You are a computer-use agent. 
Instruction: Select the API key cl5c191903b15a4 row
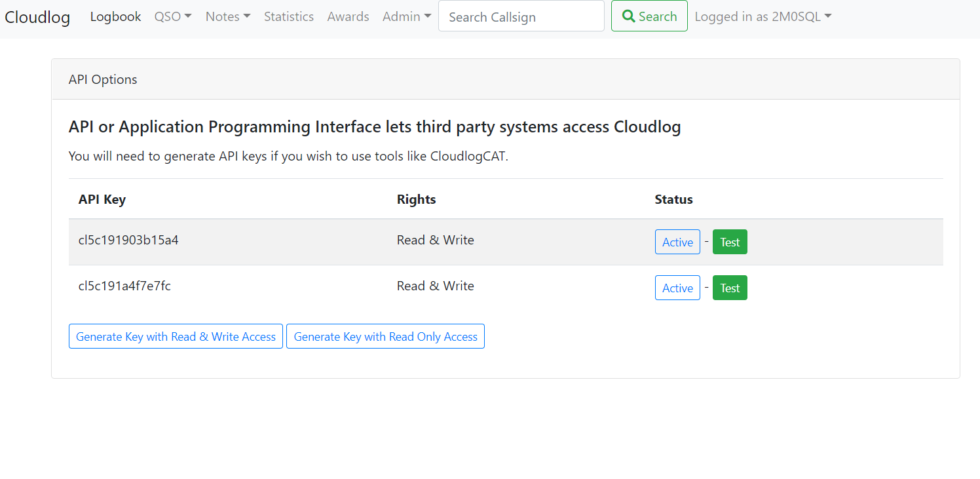pyautogui.click(x=128, y=240)
